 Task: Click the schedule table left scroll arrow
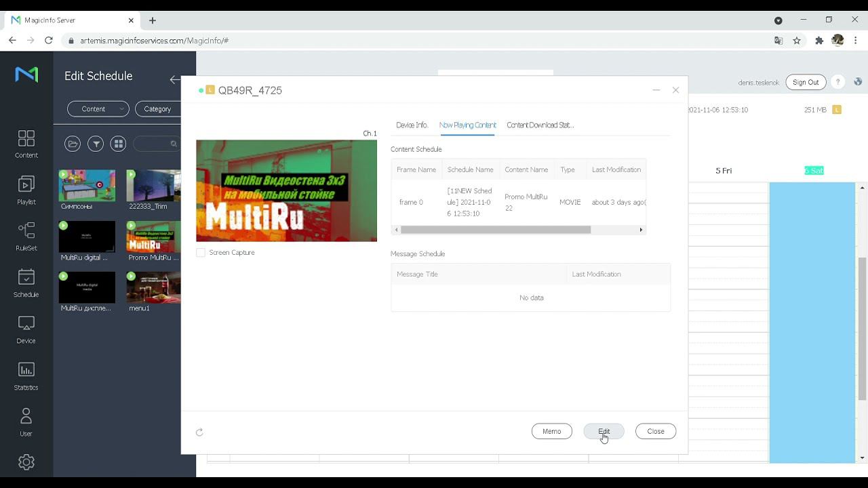396,230
